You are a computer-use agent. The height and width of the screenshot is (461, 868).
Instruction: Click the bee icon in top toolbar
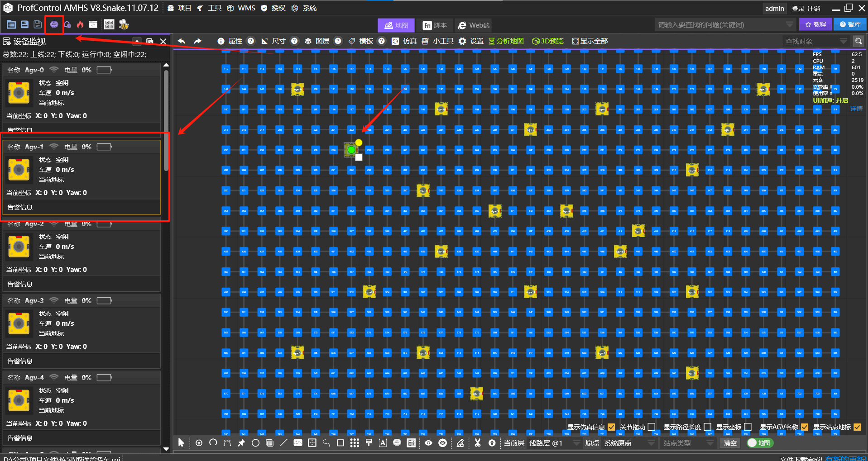pos(124,24)
